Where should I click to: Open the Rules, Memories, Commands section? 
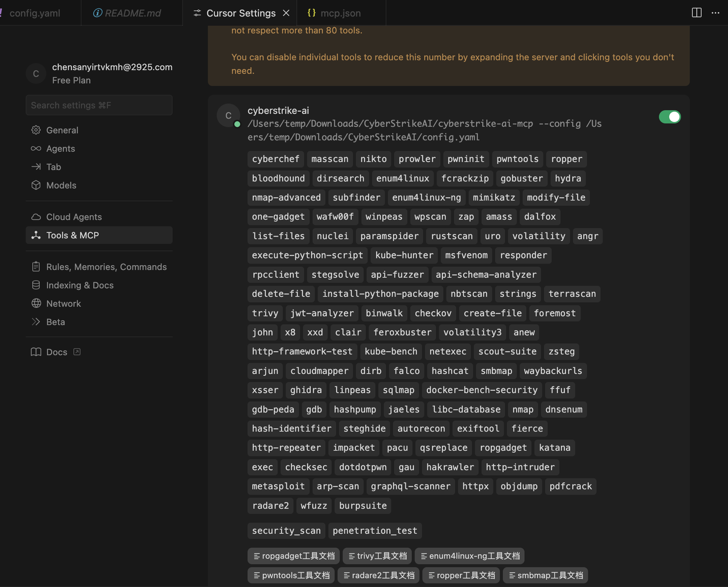(x=106, y=267)
